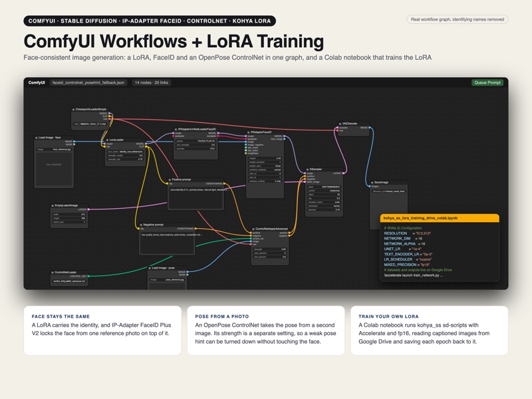Open the preset dropdown showing FACEID PLUS V2

point(196,141)
